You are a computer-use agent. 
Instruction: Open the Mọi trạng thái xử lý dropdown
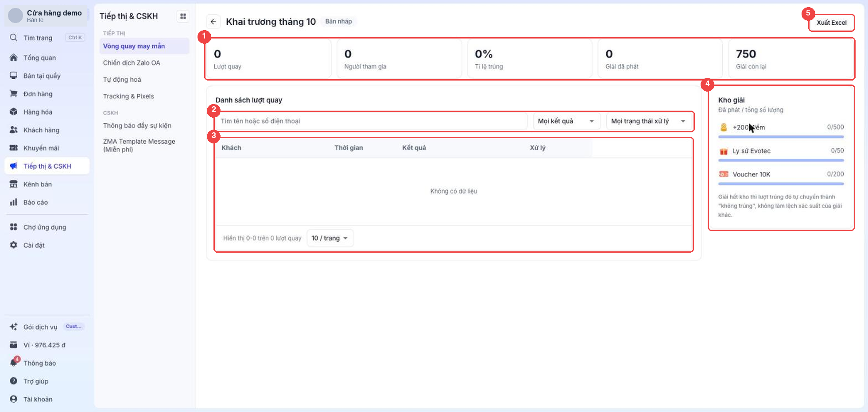[x=648, y=121]
